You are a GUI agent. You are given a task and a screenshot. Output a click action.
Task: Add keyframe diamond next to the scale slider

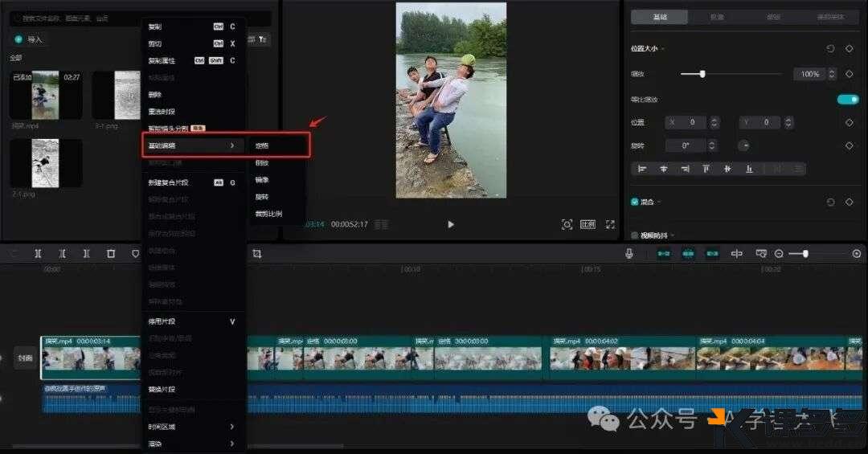850,74
